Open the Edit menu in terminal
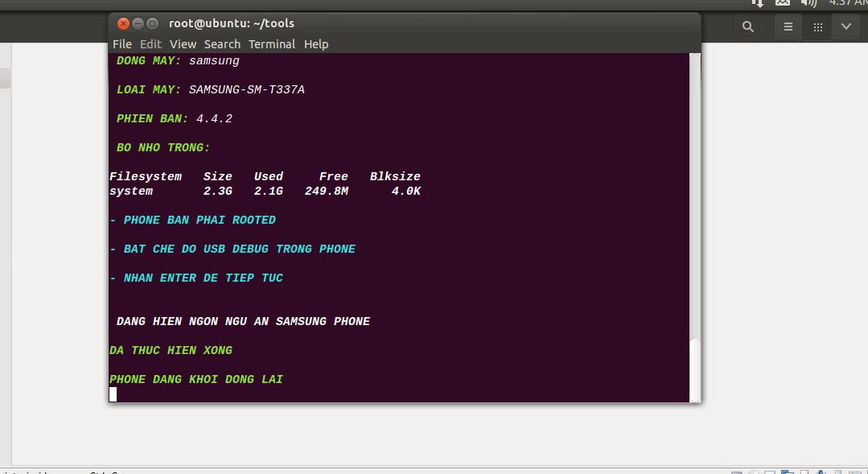 click(x=150, y=44)
